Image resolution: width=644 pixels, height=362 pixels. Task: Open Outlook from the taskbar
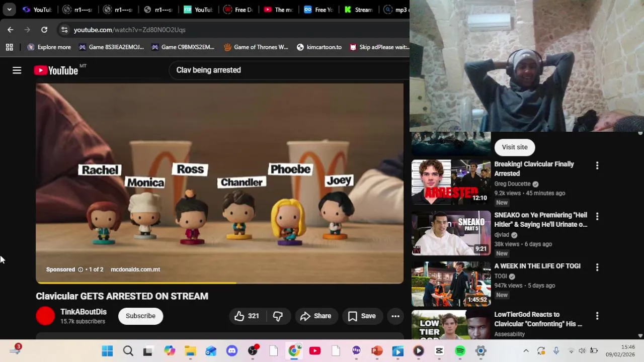tap(211, 350)
